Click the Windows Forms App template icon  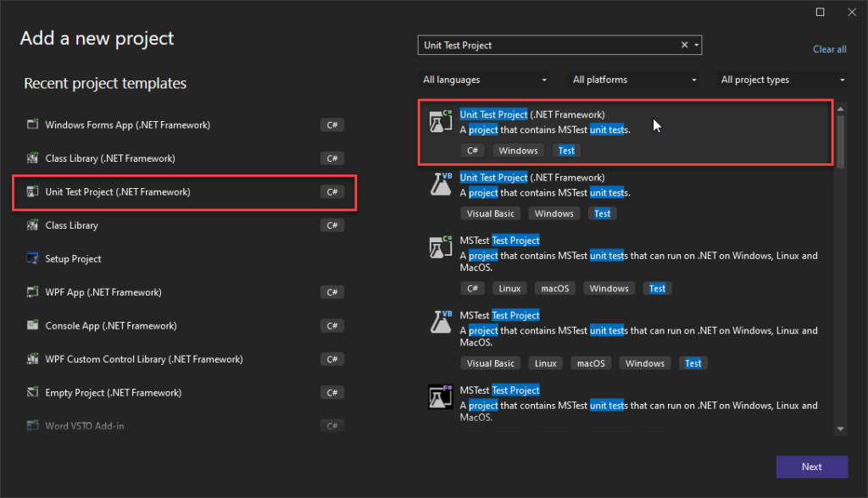click(x=33, y=125)
